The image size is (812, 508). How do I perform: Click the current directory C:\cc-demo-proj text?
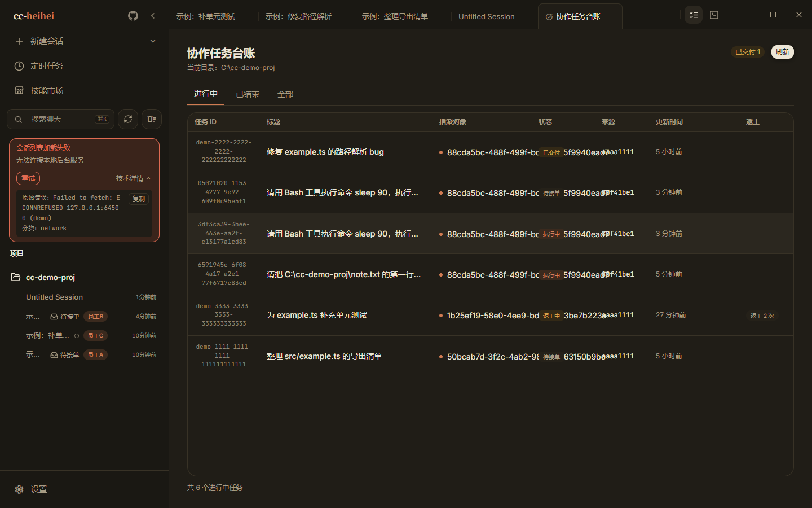click(x=248, y=68)
